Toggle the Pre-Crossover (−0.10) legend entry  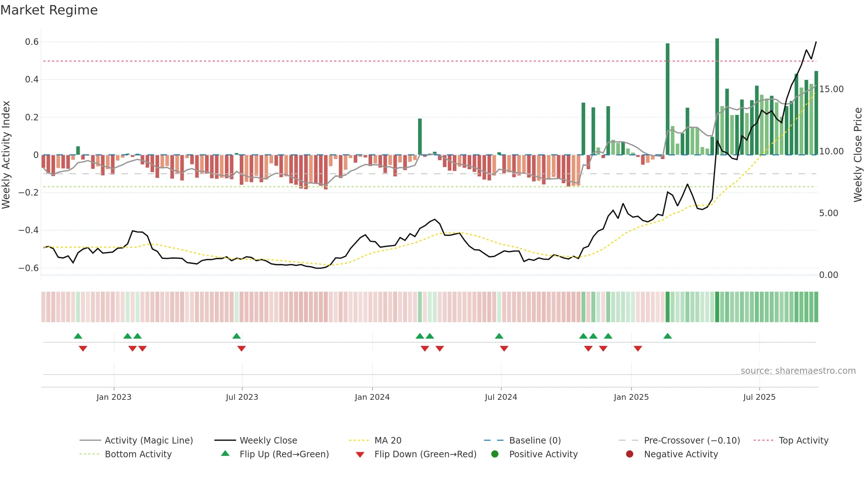(x=679, y=440)
